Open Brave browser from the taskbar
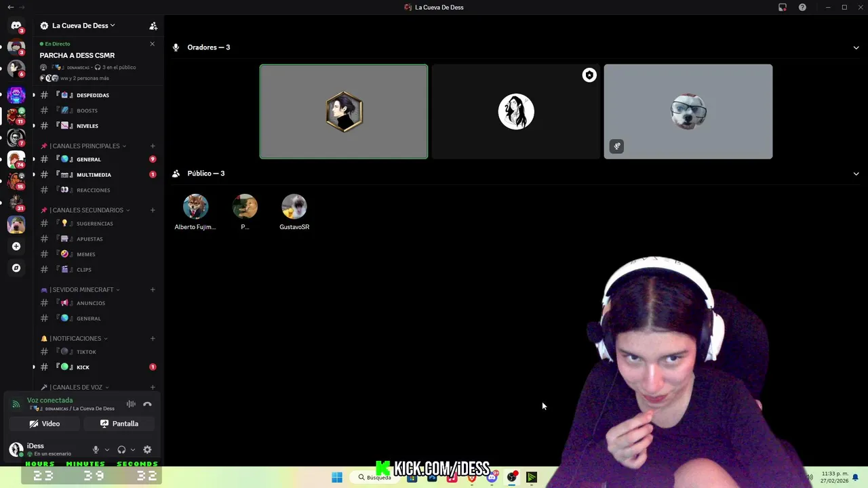Image resolution: width=868 pixels, height=488 pixels. pos(472,477)
